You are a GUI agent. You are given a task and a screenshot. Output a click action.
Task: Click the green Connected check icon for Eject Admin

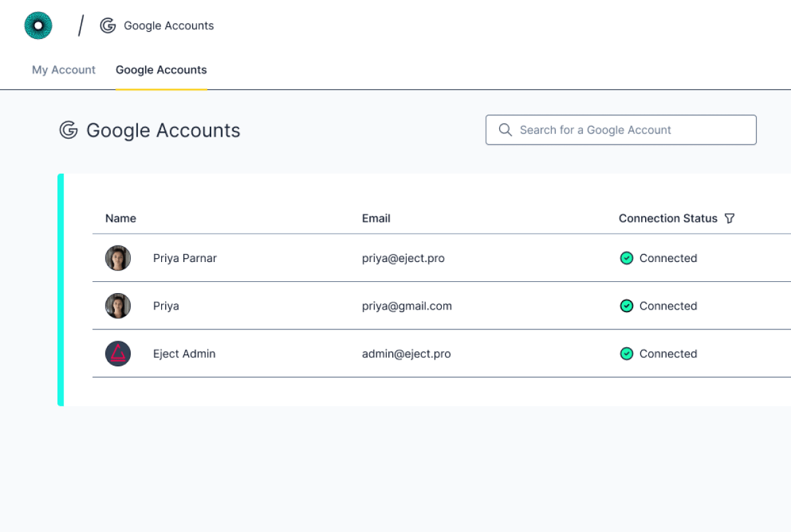pos(626,354)
